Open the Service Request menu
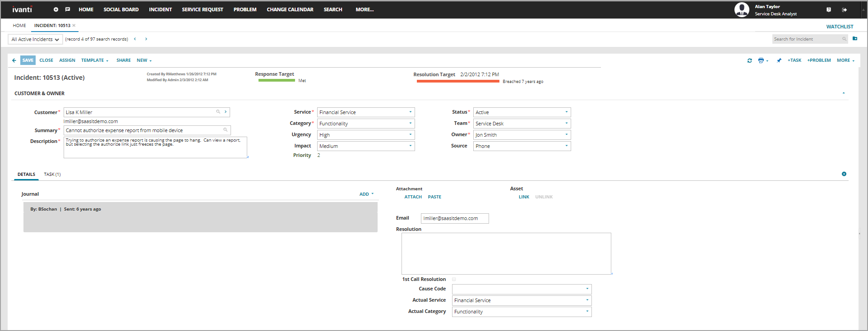 pyautogui.click(x=203, y=9)
